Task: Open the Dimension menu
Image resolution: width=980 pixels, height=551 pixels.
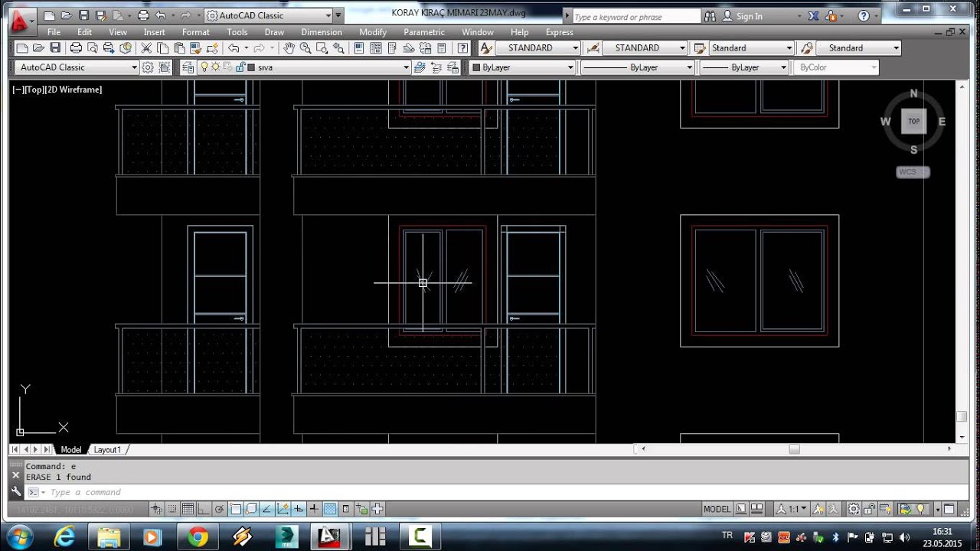Action: pos(322,32)
